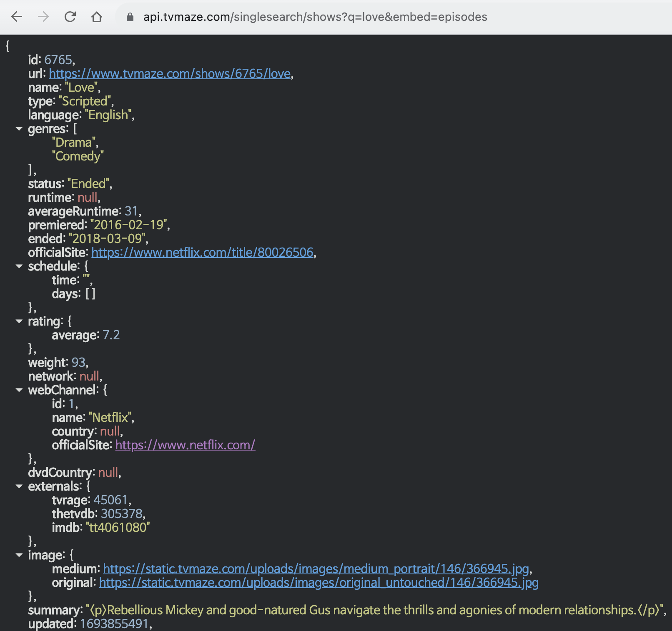Open the original_untouched image link
This screenshot has width=672, height=631.
[x=319, y=583]
